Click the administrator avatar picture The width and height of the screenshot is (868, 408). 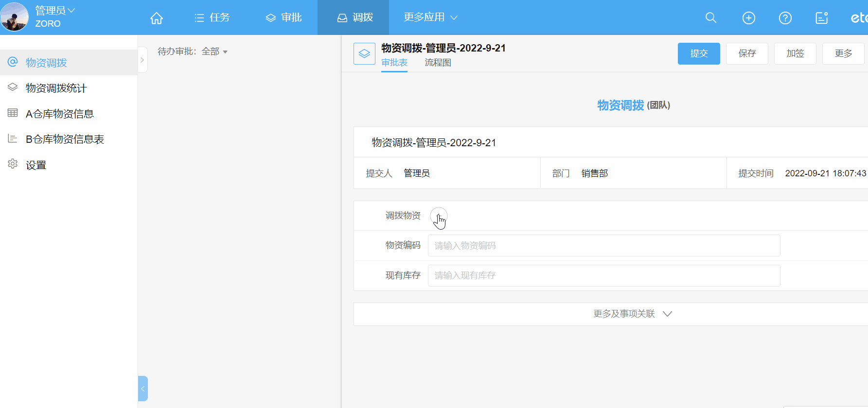(15, 17)
